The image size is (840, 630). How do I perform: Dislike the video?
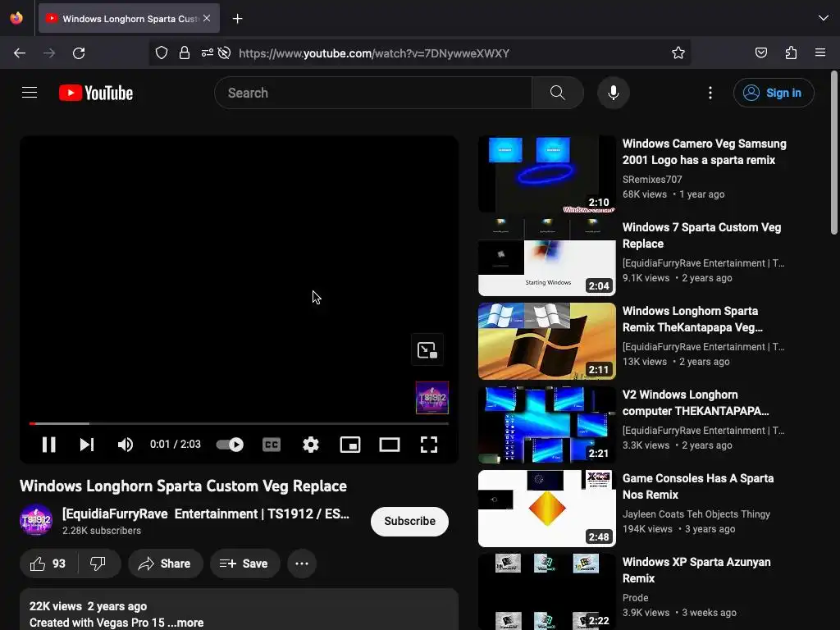coord(98,564)
